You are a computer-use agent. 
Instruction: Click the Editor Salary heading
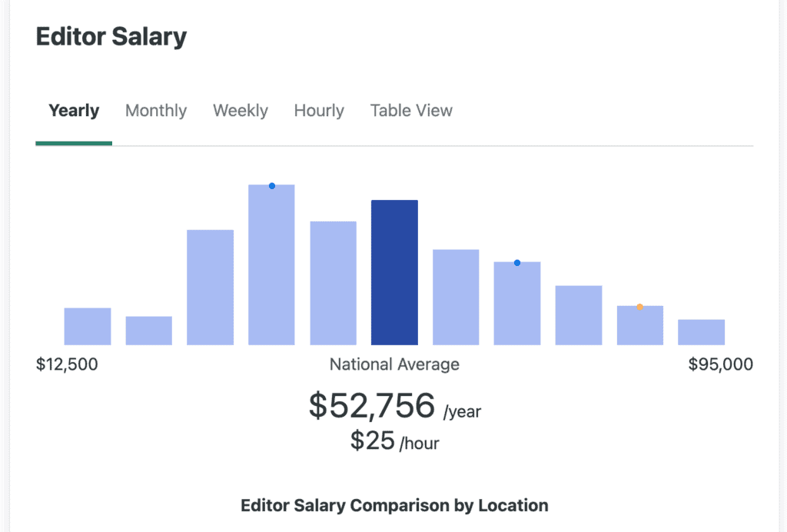[111, 36]
